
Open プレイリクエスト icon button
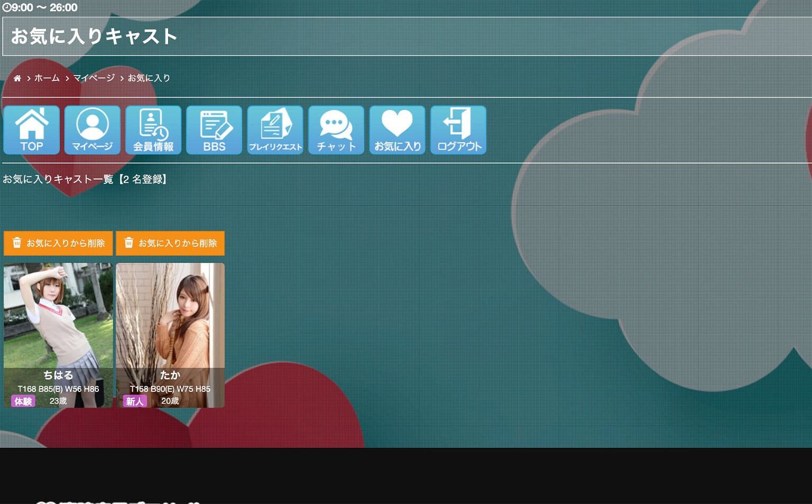click(275, 130)
